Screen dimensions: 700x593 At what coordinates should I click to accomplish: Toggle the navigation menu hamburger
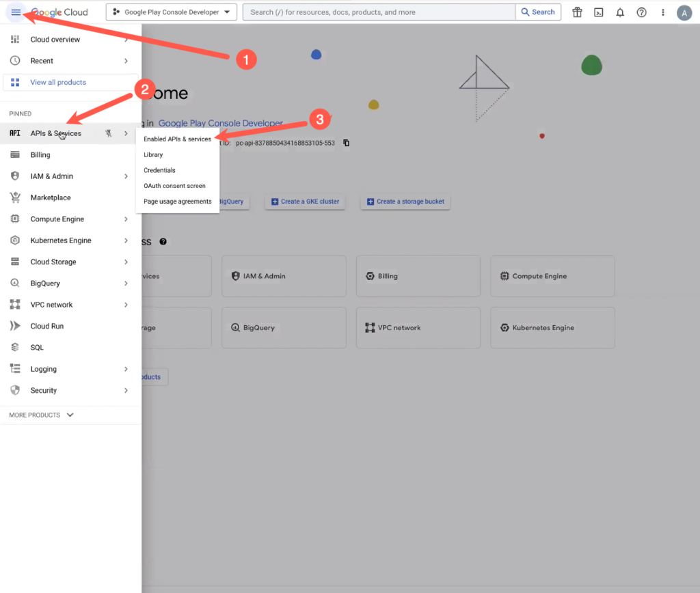click(16, 12)
